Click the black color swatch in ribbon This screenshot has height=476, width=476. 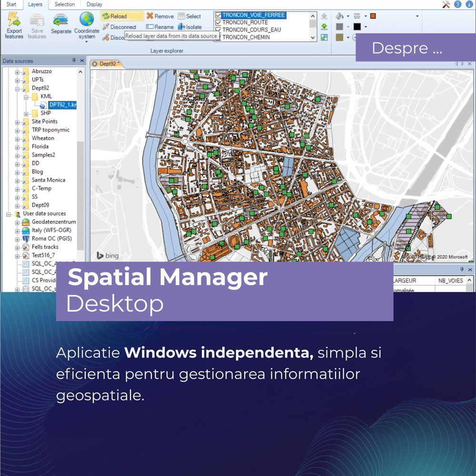tap(357, 27)
